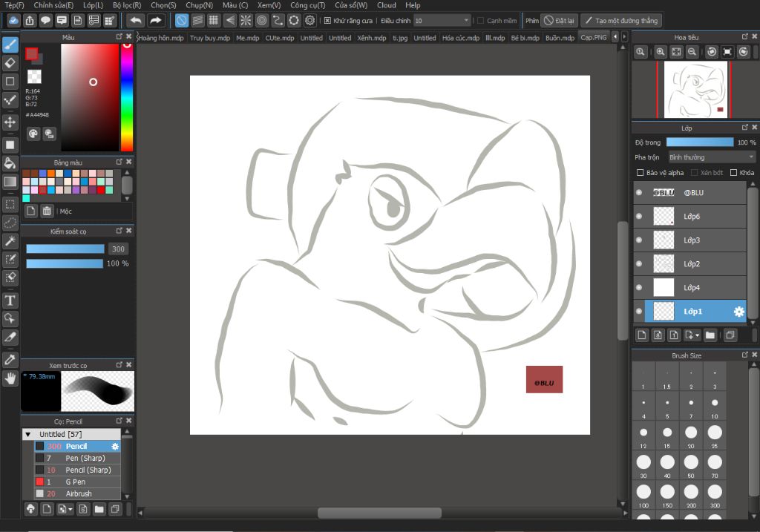The width and height of the screenshot is (760, 532).
Task: Adjust the Độ trong opacity slider
Action: click(x=700, y=142)
